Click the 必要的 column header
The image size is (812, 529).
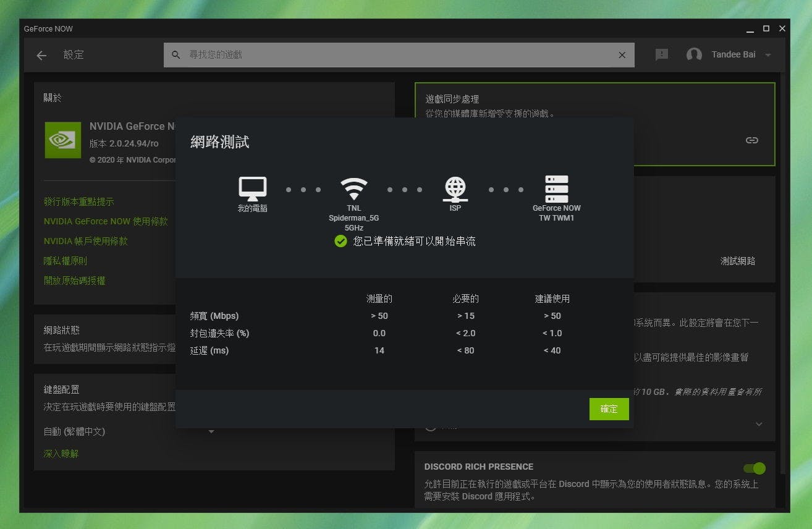[x=466, y=298]
